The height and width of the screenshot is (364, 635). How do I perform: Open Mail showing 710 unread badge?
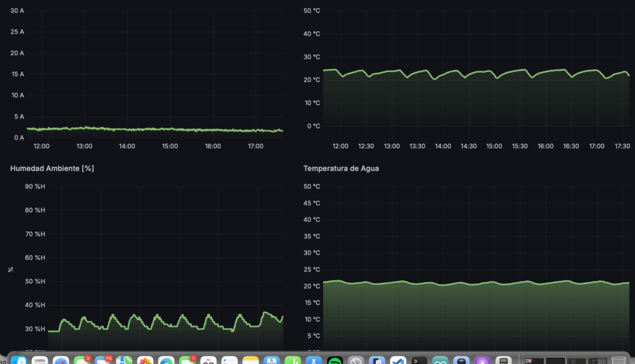pyautogui.click(x=104, y=360)
